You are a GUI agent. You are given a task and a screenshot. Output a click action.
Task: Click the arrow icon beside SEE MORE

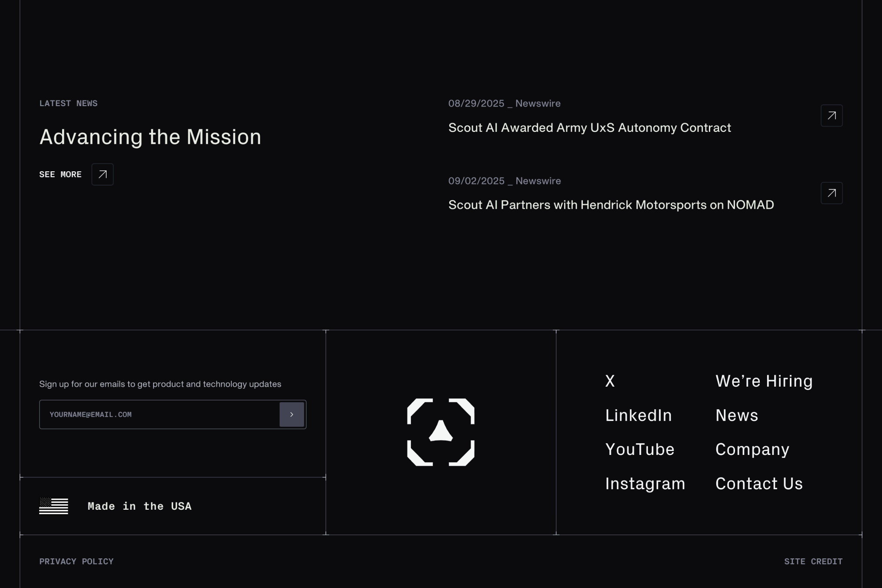tap(102, 174)
